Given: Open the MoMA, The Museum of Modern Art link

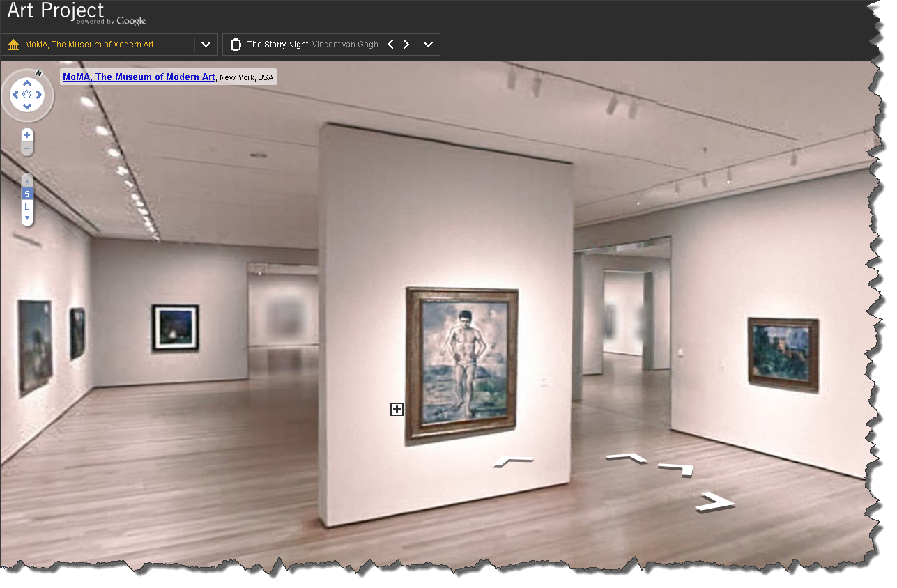Looking at the screenshot, I should coord(138,77).
